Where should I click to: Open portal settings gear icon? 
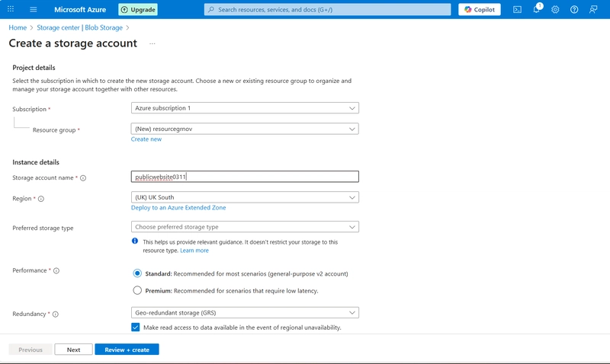[x=555, y=10]
